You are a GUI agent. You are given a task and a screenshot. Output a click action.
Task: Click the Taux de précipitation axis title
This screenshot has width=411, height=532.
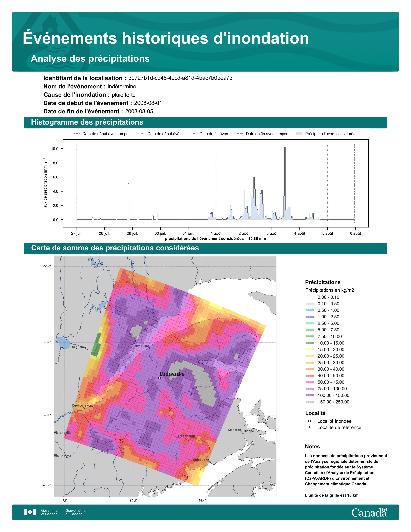point(45,183)
